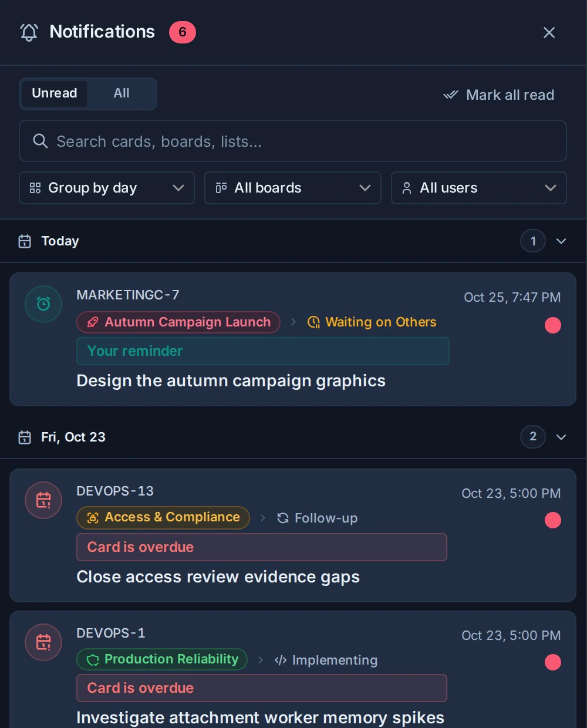Open the Production Reliability board tag

point(162,659)
